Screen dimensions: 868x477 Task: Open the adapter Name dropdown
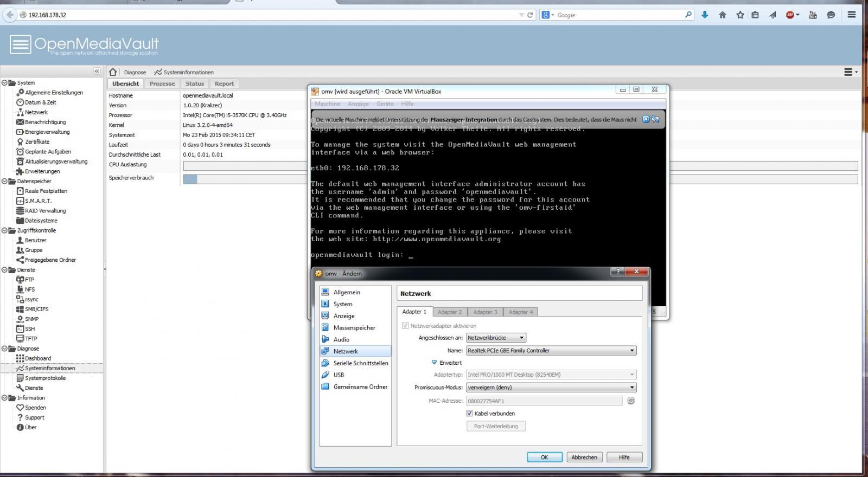[551, 351]
